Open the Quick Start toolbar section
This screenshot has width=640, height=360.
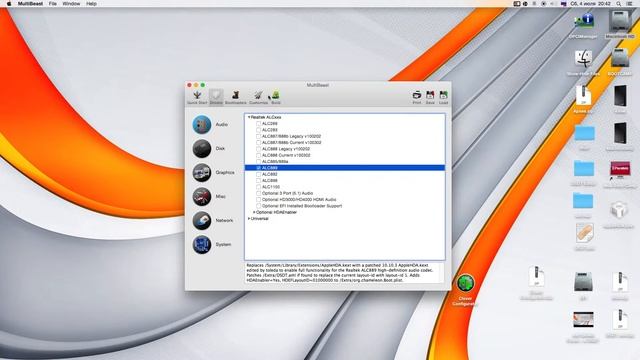pos(197,97)
